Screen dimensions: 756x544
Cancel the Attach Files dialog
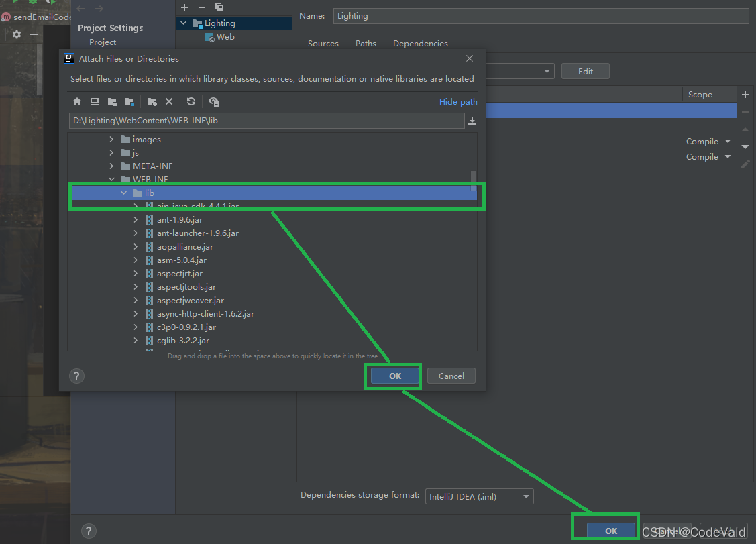pos(451,376)
